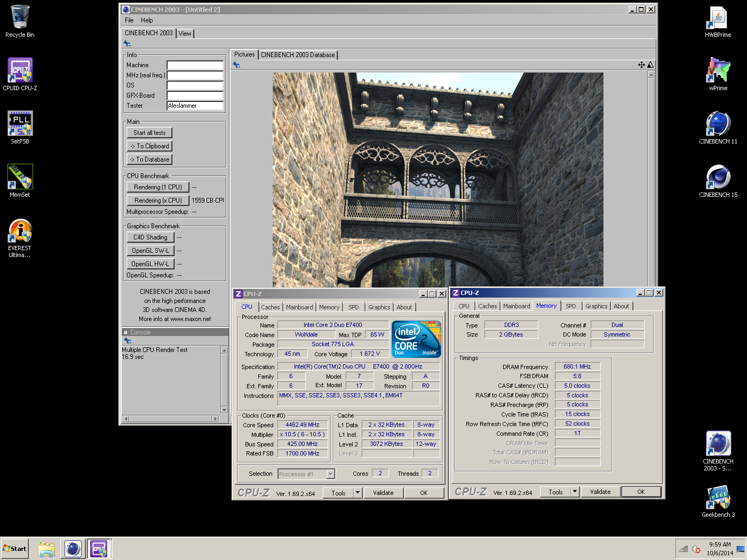Click the Console panel header
This screenshot has height=560, width=747.
175,332
